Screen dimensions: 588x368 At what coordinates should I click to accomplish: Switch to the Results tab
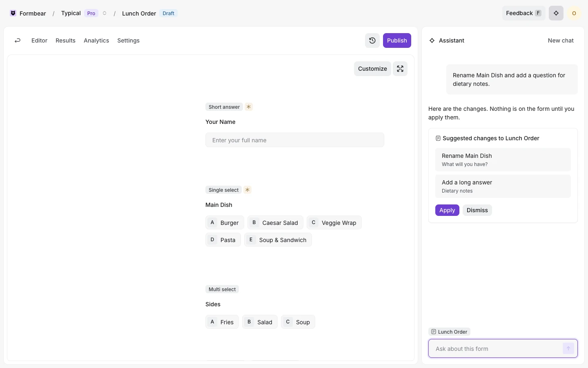click(x=65, y=40)
